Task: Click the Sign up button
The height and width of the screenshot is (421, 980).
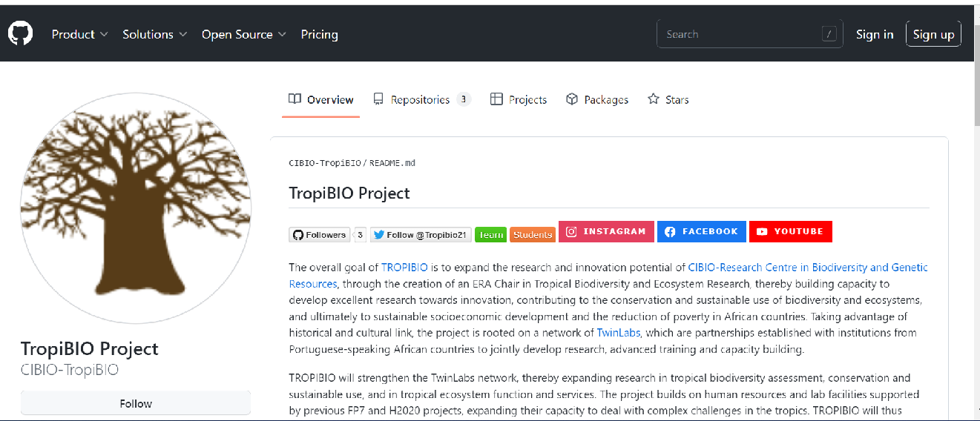Action: (x=933, y=34)
